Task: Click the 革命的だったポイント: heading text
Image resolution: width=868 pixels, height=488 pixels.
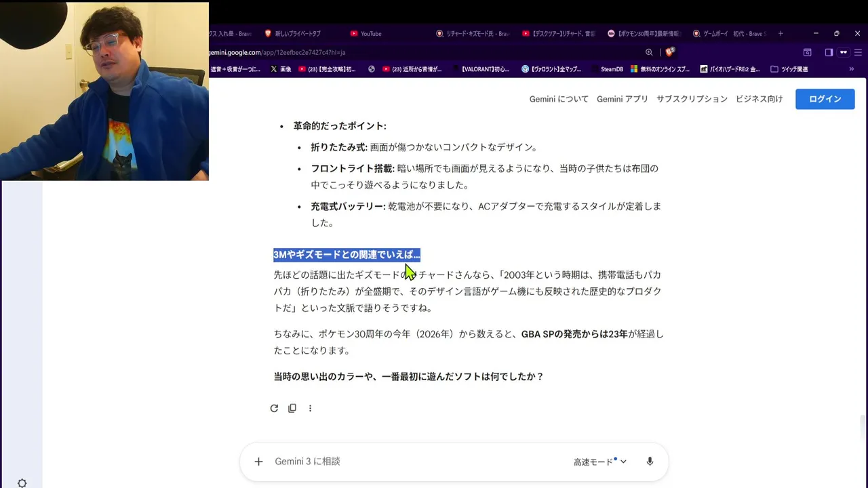Action: click(340, 126)
